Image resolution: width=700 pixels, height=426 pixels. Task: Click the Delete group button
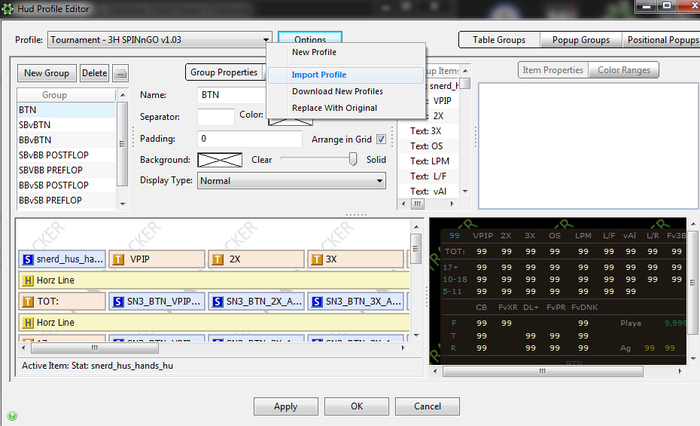pos(95,73)
